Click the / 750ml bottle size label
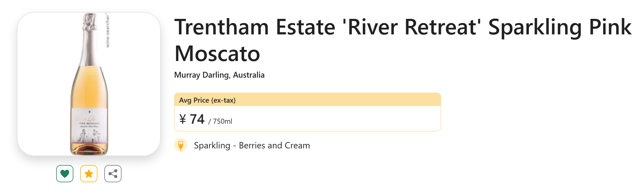 pos(220,121)
